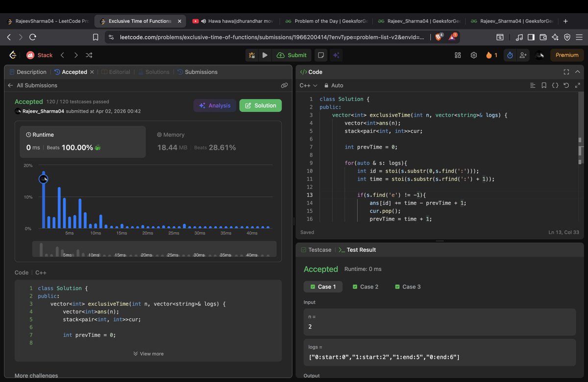
Task: Open a new browser tab
Action: [x=565, y=21]
